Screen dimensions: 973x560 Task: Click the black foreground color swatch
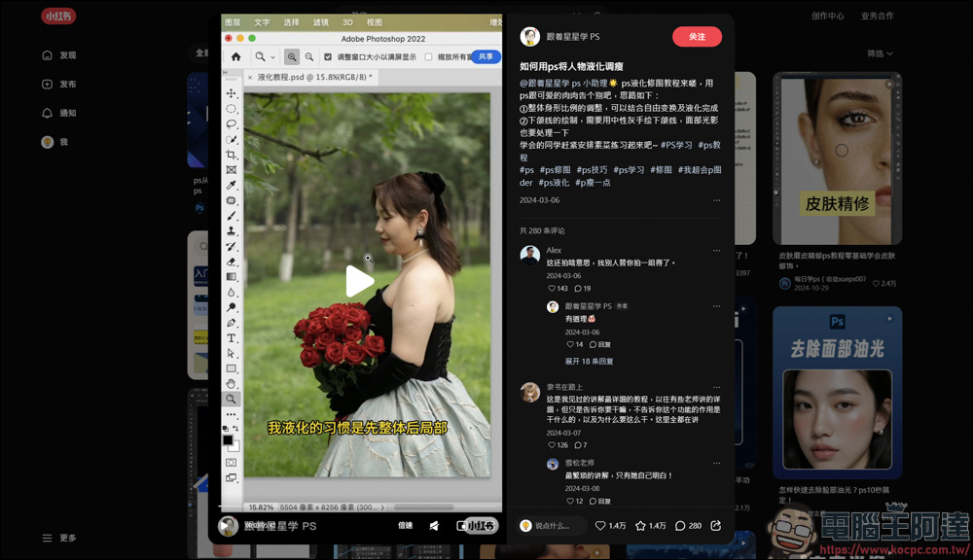pyautogui.click(x=228, y=439)
